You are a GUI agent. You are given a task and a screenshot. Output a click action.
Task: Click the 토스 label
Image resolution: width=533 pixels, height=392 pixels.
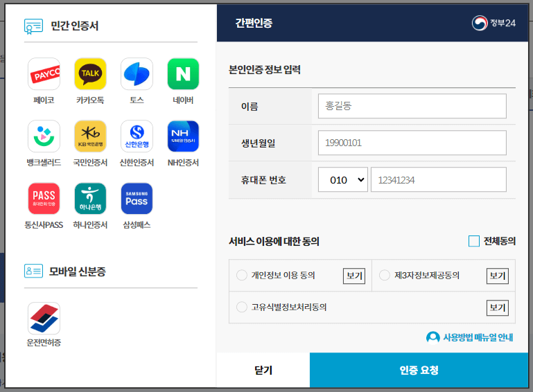pos(137,100)
